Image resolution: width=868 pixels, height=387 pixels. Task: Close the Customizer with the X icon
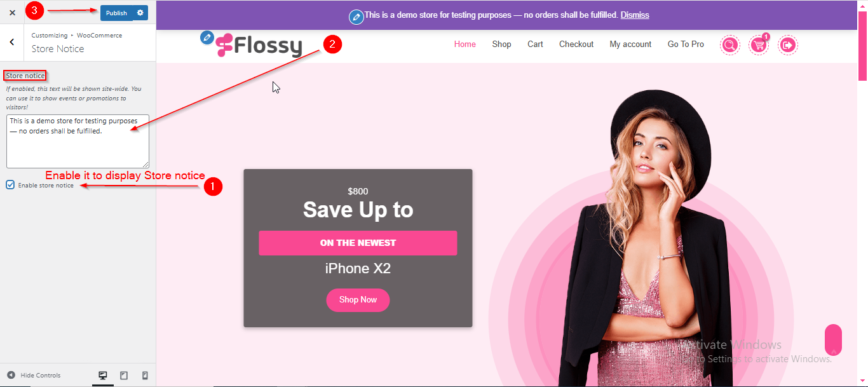click(12, 12)
